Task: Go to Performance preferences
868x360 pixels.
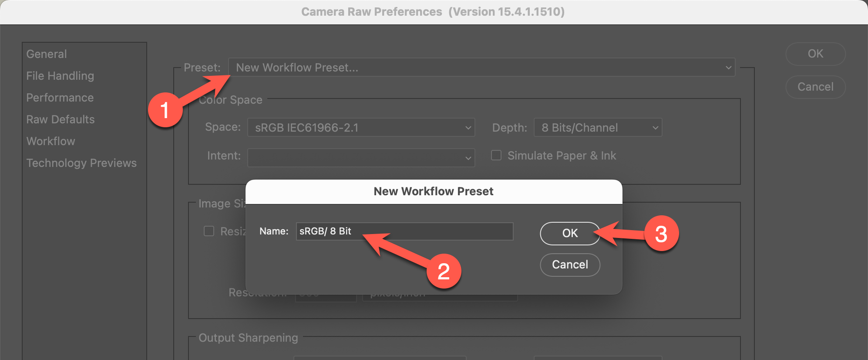Action: 60,98
